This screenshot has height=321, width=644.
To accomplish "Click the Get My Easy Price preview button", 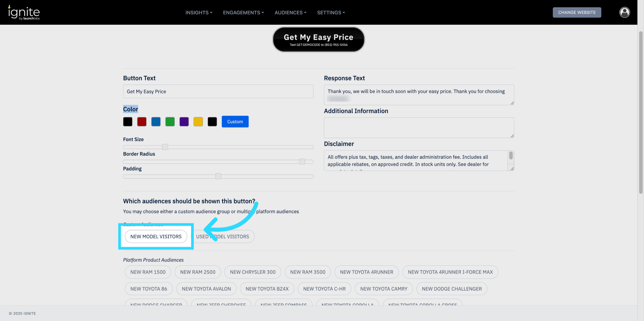I will tap(319, 39).
